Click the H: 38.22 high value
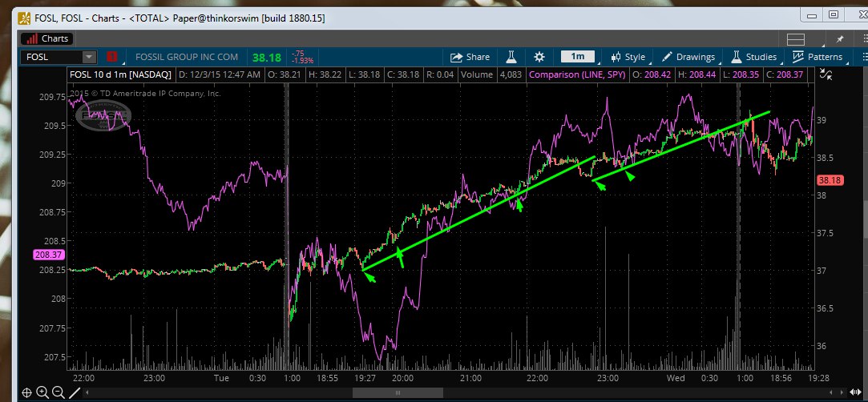Image resolution: width=868 pixels, height=402 pixels. [325, 74]
